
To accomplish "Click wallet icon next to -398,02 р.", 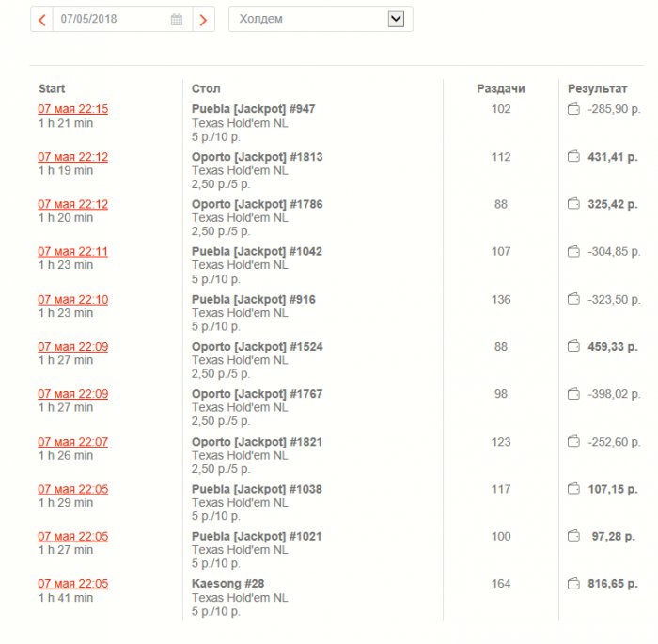I will 573,394.
